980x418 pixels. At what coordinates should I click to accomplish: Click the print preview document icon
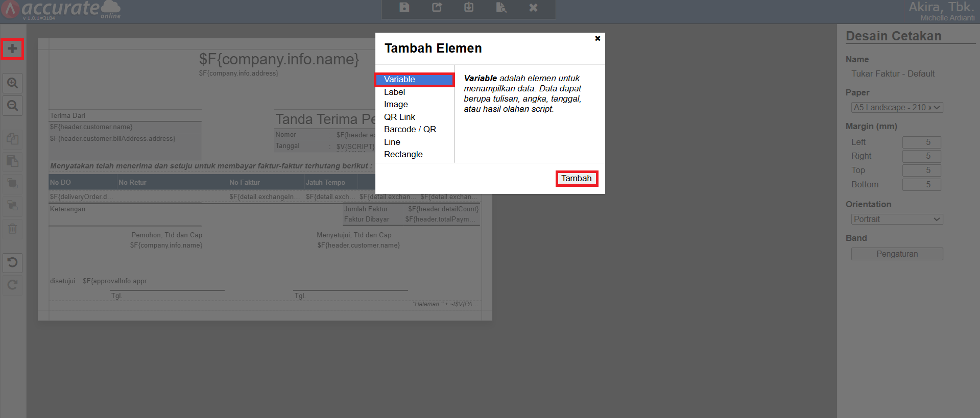501,8
